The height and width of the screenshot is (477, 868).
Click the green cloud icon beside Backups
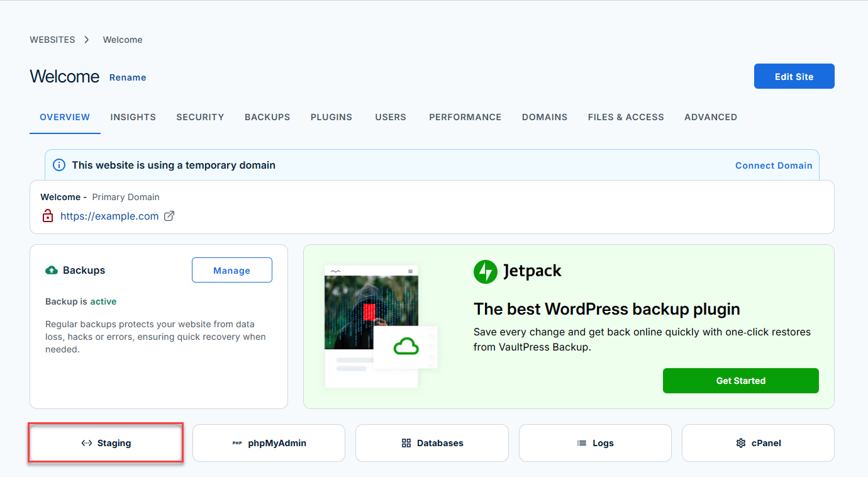(52, 270)
